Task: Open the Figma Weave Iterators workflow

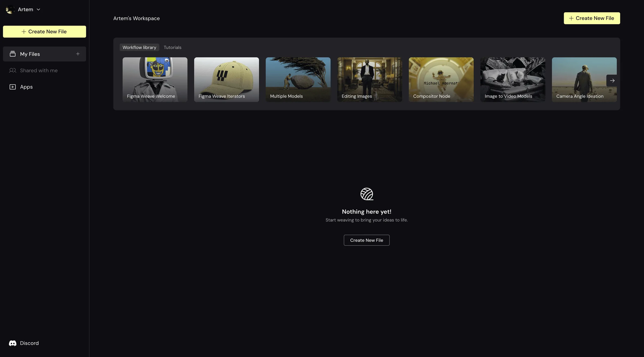Action: click(226, 80)
